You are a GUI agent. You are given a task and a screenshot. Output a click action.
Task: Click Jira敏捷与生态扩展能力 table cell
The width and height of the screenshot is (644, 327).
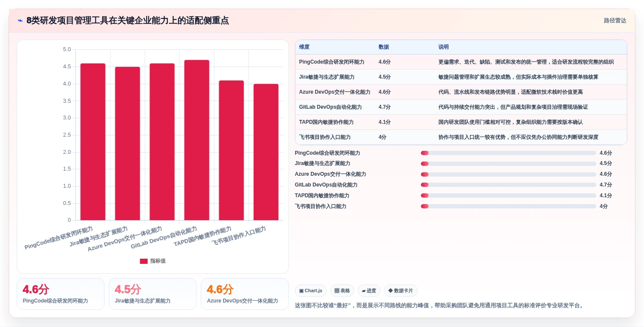(327, 77)
